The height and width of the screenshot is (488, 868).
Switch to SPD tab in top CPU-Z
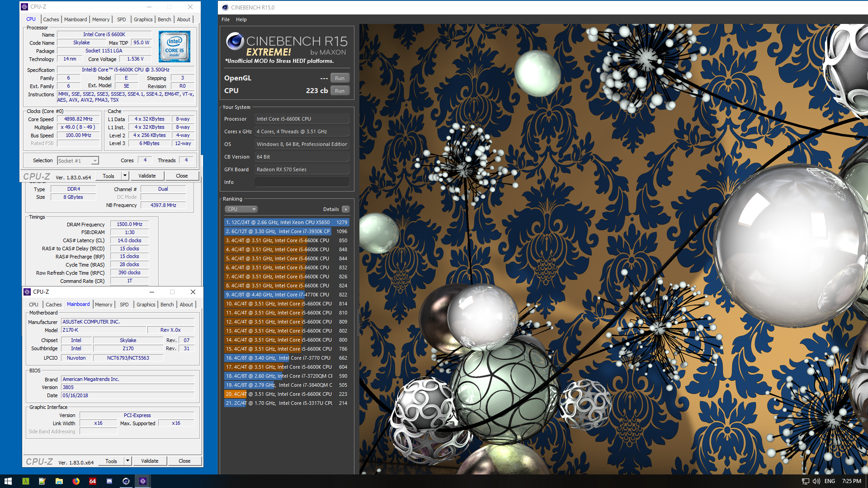[122, 19]
